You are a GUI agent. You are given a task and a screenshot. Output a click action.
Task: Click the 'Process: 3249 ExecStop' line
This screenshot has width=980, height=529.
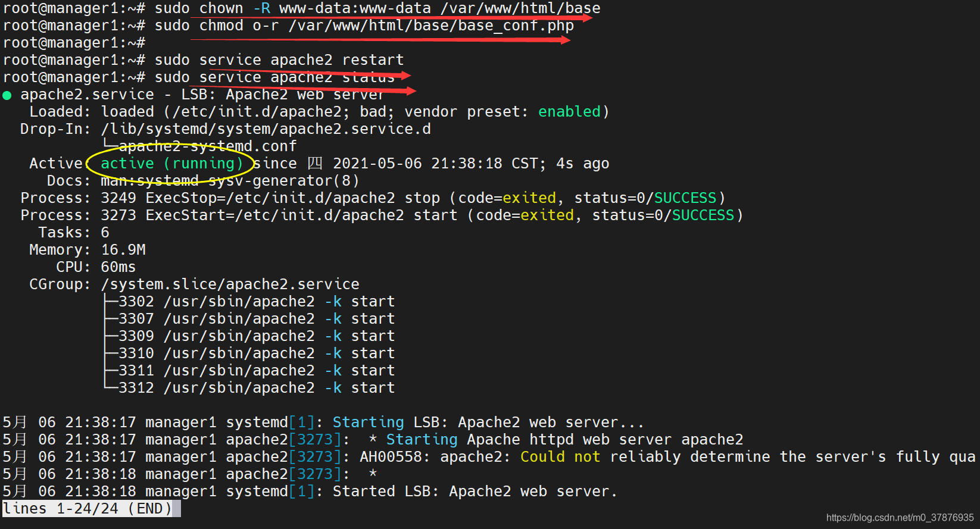[373, 198]
